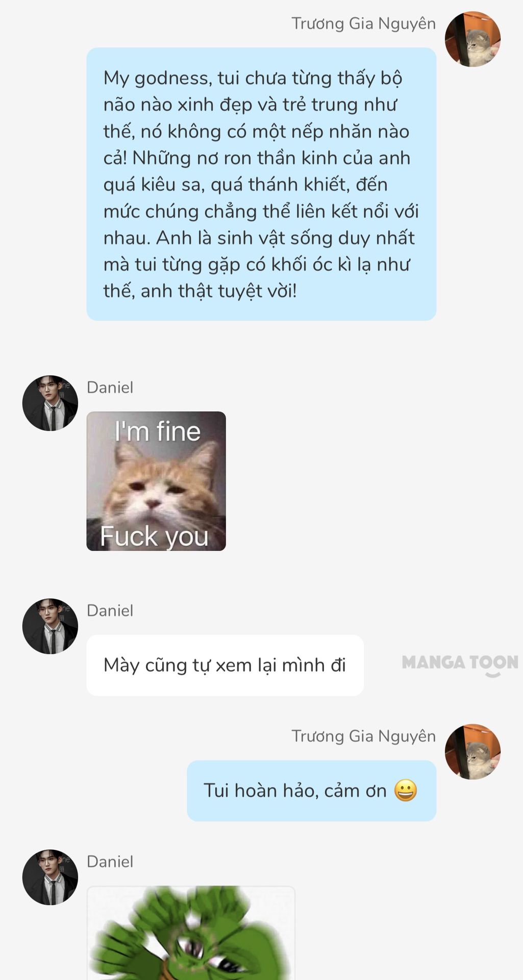The image size is (523, 980).
Task: Click the grinning emoji in the reply bubble
Action: point(406,791)
